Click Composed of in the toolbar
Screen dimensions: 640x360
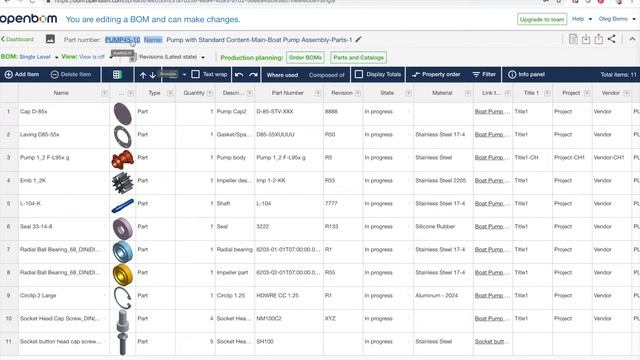(x=327, y=75)
